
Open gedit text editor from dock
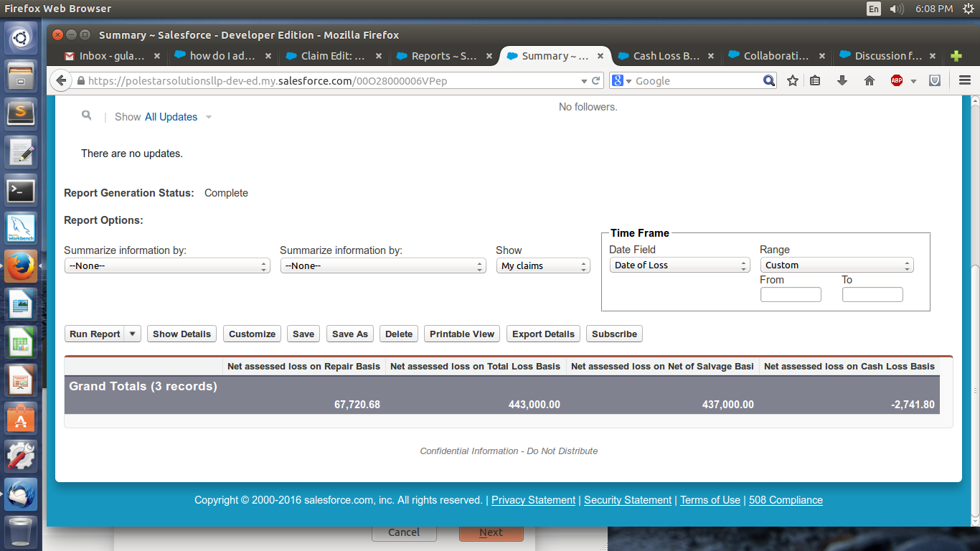(21, 152)
